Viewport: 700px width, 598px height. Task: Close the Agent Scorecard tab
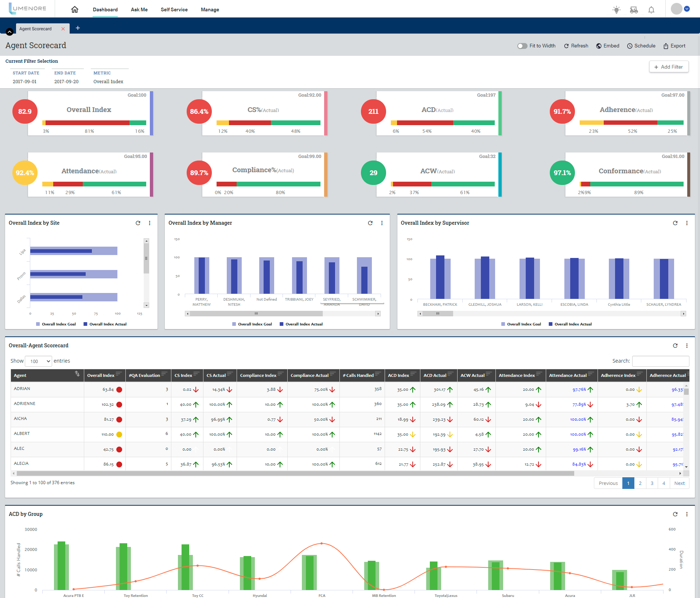[63, 29]
